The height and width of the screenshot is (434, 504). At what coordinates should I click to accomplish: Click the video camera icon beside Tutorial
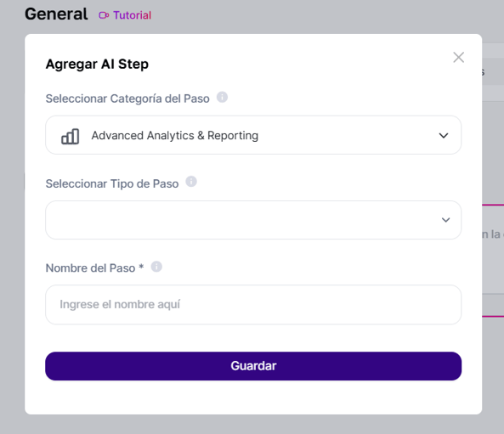point(104,15)
